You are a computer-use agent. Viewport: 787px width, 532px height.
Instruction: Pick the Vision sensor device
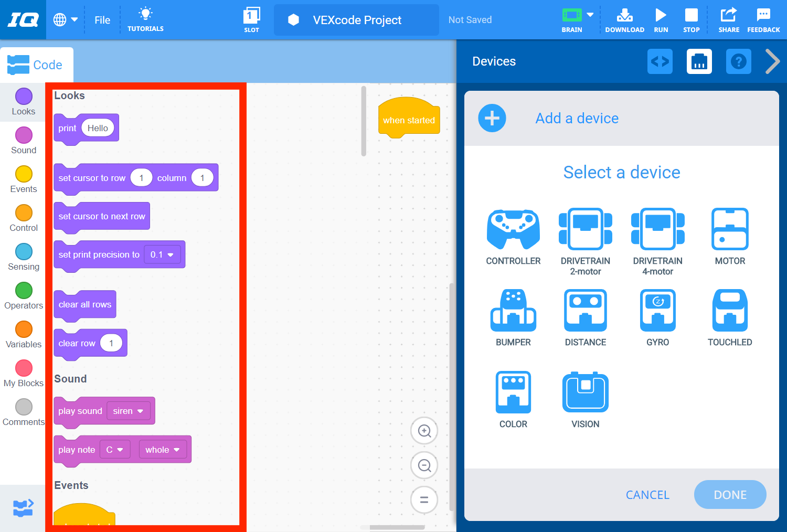point(585,391)
